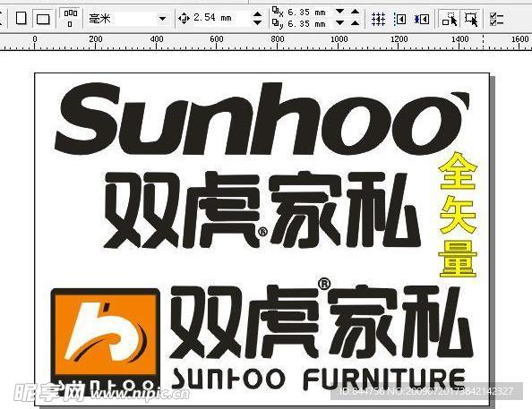Decrease the nudge offset value
Image resolution: width=532 pixels, height=409 pixels.
(258, 22)
